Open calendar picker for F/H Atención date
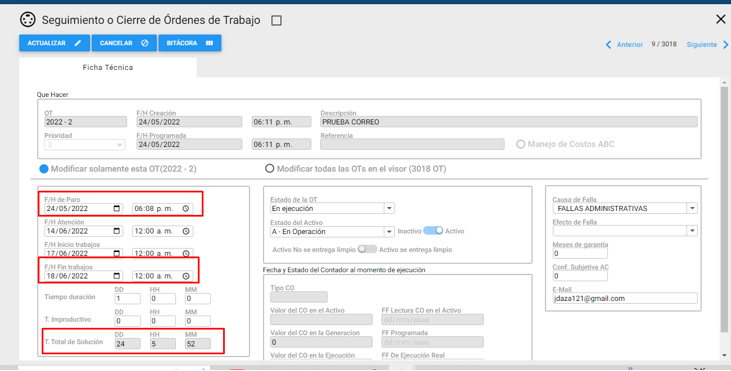731x371 pixels. pyautogui.click(x=117, y=231)
